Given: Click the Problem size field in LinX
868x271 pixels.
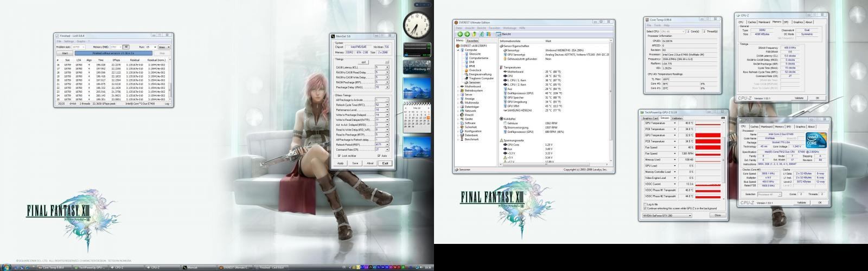Looking at the screenshot, I should pyautogui.click(x=79, y=47).
